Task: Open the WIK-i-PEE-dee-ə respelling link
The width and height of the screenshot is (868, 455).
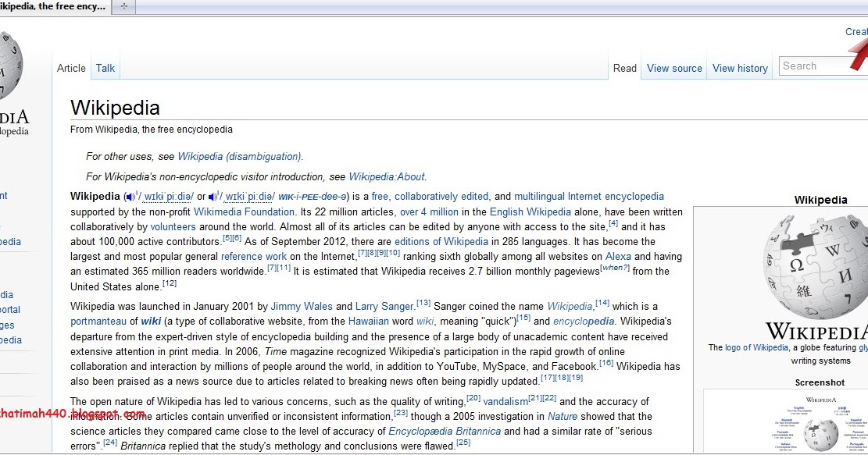Action: (x=313, y=197)
